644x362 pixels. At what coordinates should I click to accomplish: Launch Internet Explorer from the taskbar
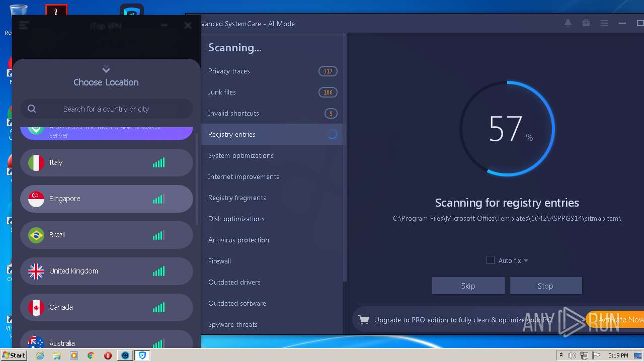40,355
